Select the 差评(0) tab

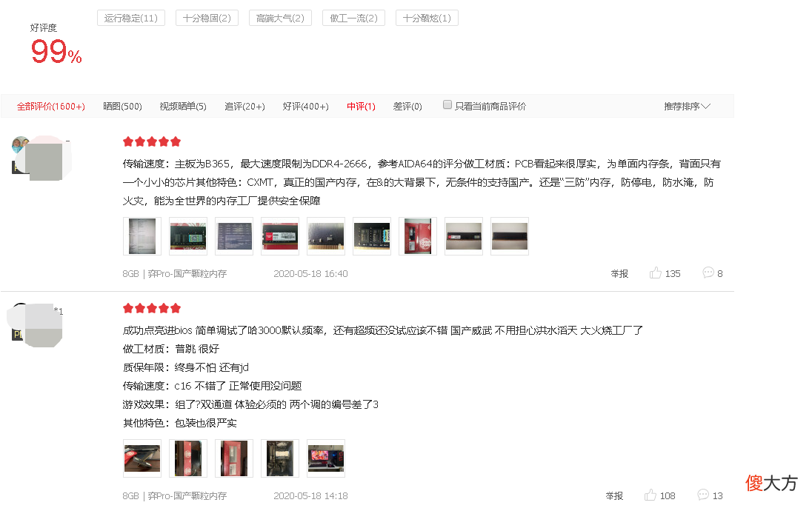point(407,106)
